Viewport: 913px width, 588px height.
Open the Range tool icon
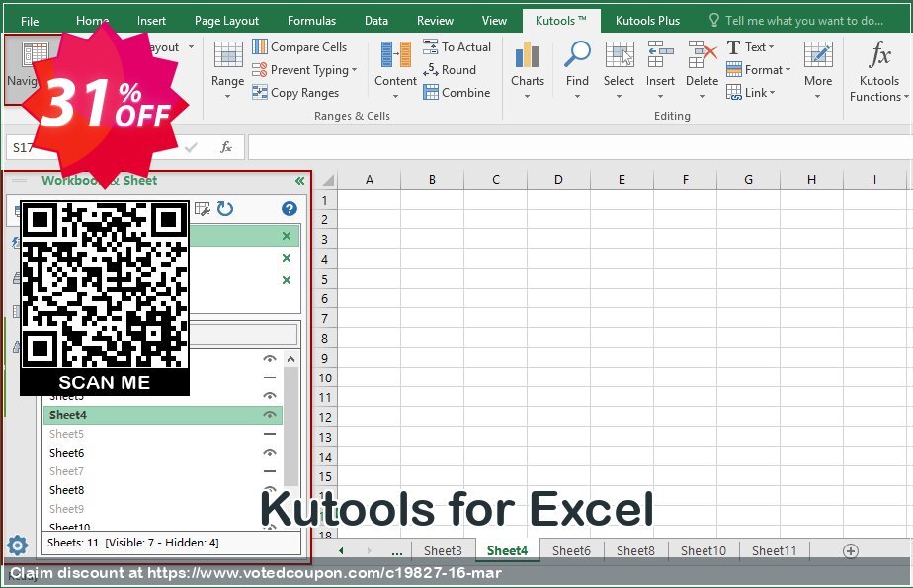[227, 69]
